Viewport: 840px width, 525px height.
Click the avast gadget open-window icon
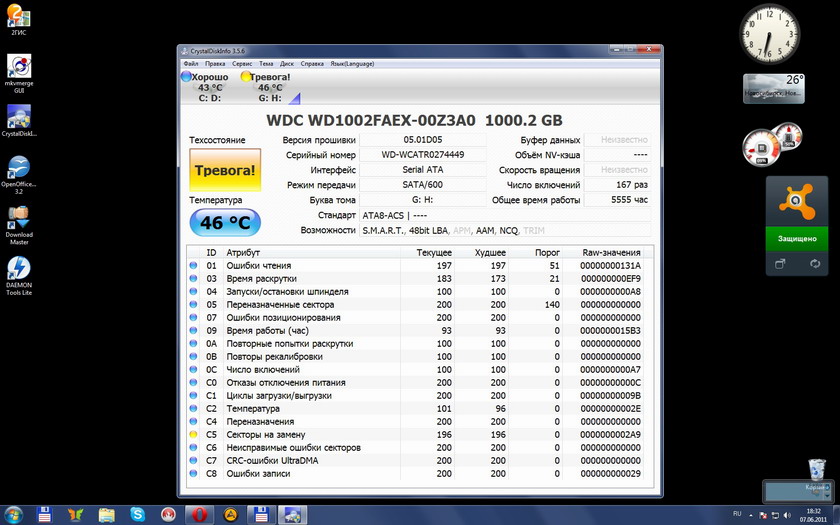coord(780,264)
